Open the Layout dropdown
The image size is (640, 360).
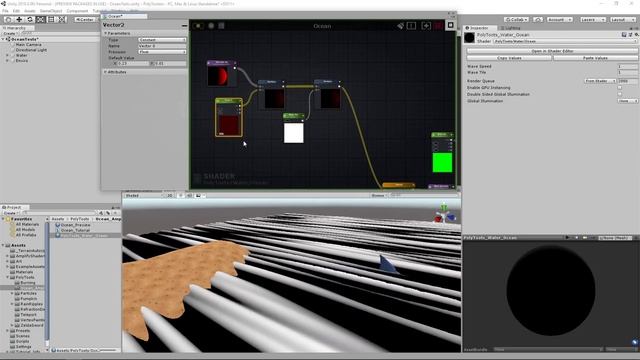[x=622, y=19]
